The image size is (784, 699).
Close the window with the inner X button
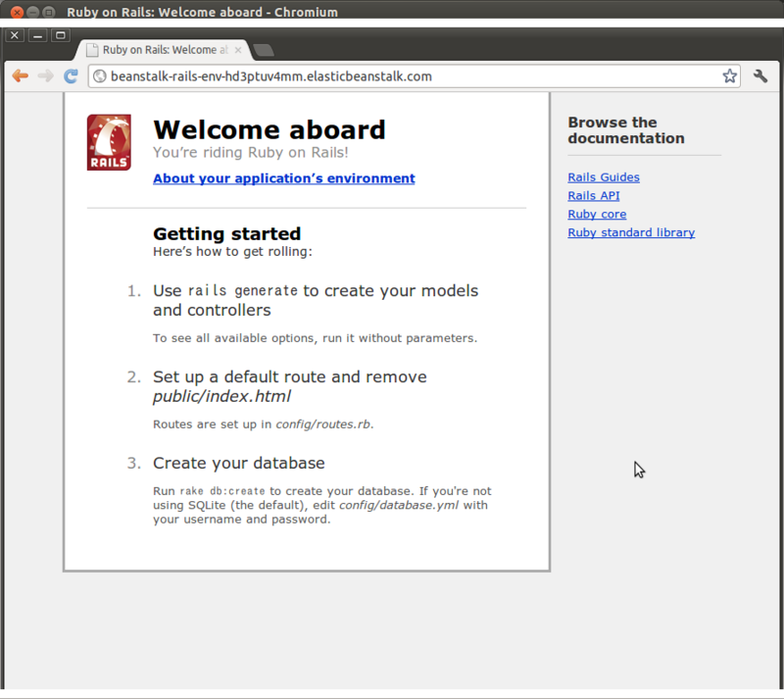[15, 35]
